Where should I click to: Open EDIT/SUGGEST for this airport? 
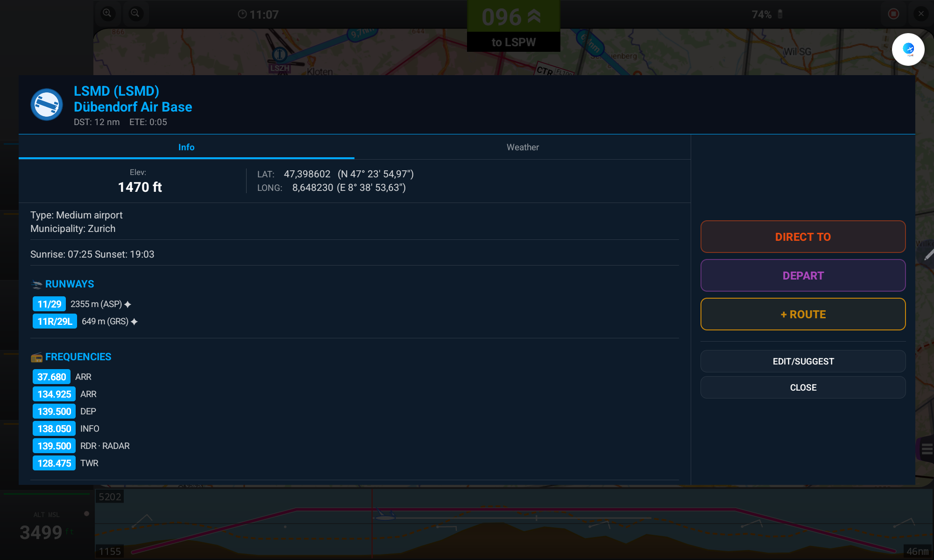click(803, 361)
